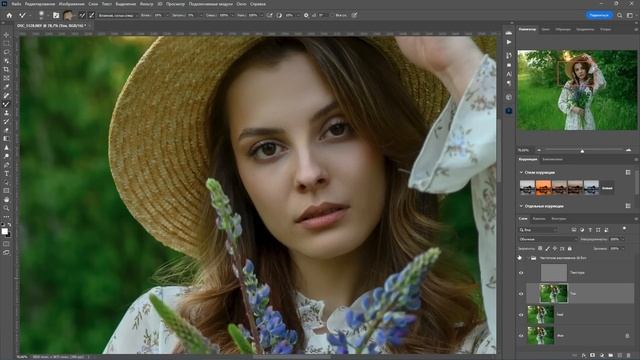
Task: Click lock image pixels brush icon
Action: 547,248
